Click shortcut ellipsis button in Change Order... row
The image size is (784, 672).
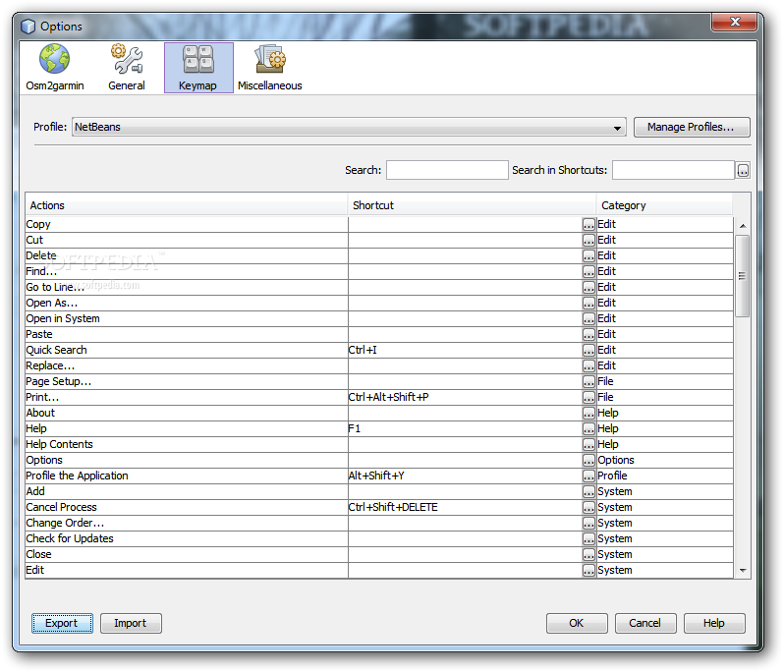click(x=589, y=523)
